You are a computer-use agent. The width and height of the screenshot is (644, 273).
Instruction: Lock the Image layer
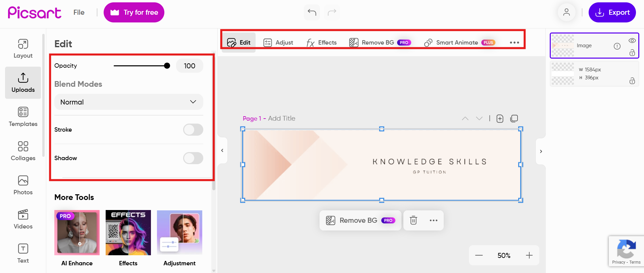pyautogui.click(x=632, y=53)
